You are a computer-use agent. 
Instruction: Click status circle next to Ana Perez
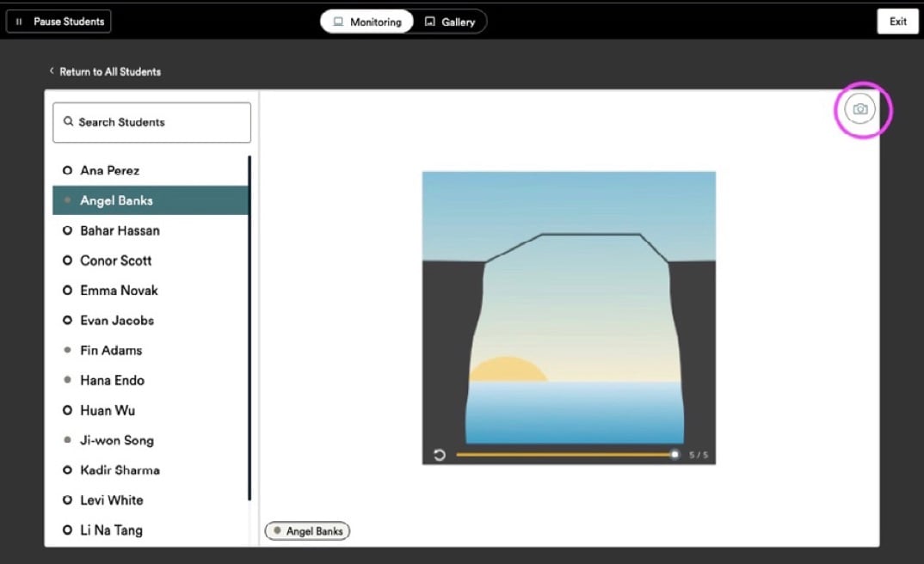click(67, 170)
